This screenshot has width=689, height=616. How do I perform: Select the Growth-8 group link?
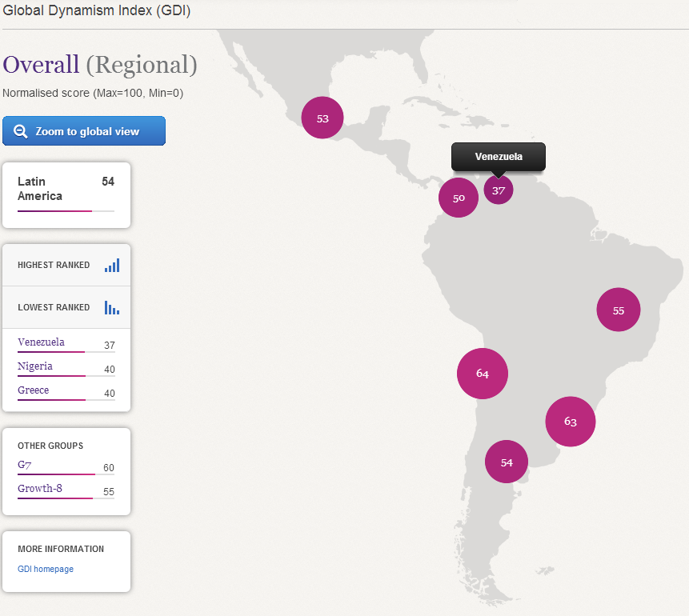tap(40, 489)
